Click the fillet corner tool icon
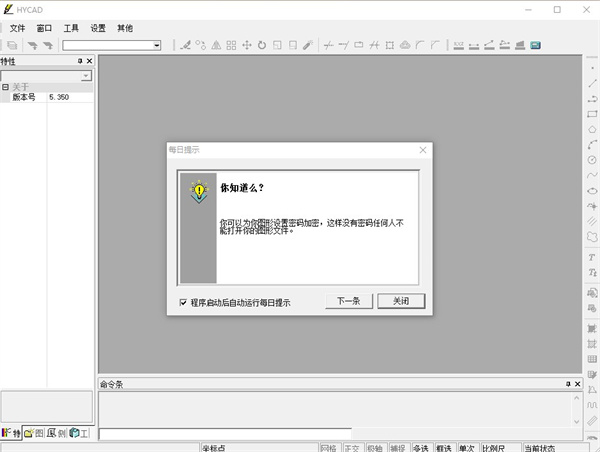Screen dimensions: 600x452 tap(420, 45)
